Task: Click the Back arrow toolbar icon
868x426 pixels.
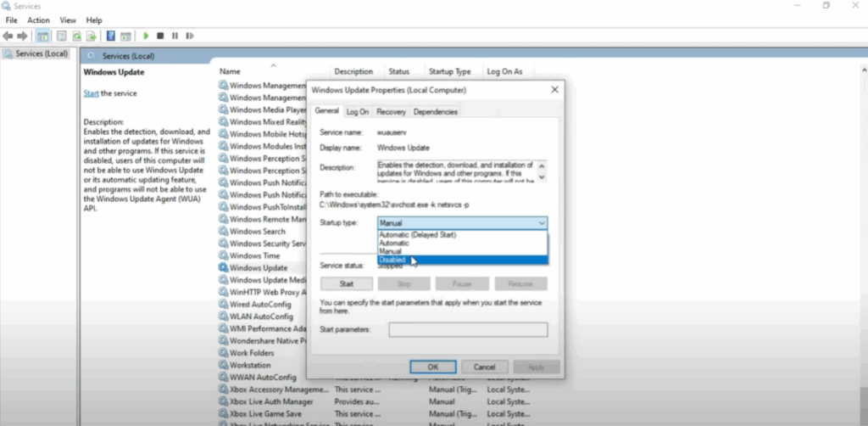Action: pos(8,36)
